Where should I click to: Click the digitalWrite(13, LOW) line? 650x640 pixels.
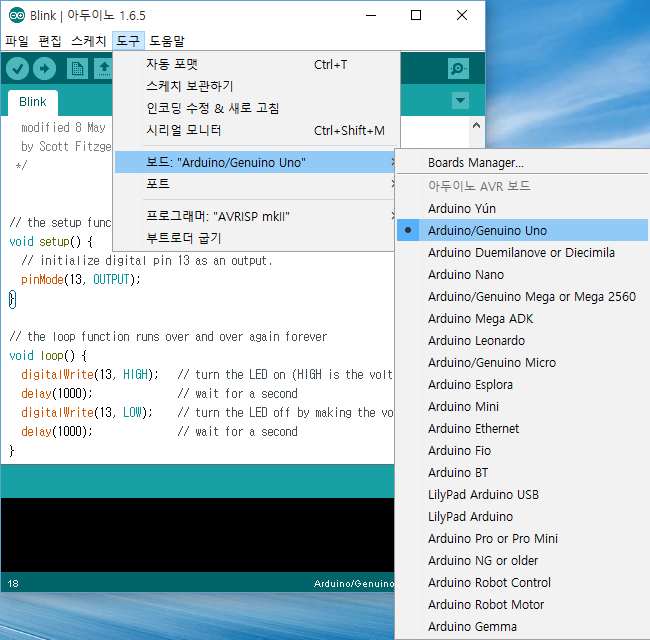pyautogui.click(x=87, y=412)
